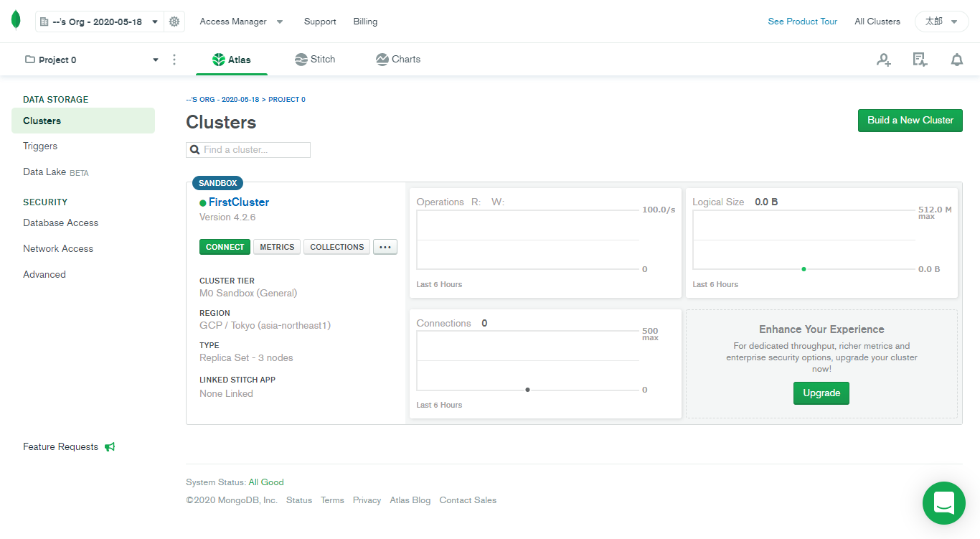Click the SANDBOX badge
The height and width of the screenshot is (539, 980).
coord(217,183)
